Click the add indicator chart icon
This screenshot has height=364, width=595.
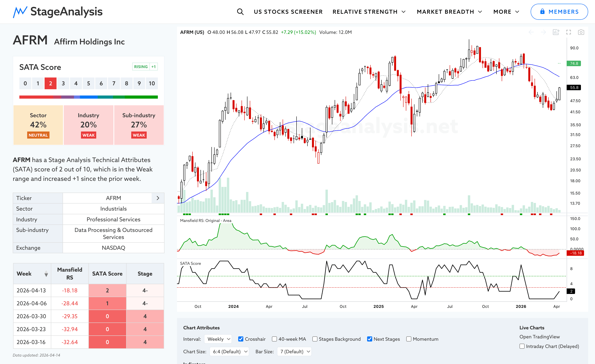click(x=556, y=32)
